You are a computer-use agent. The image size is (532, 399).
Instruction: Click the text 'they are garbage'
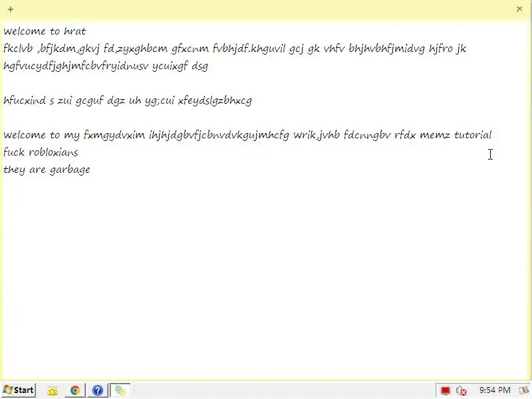[47, 170]
